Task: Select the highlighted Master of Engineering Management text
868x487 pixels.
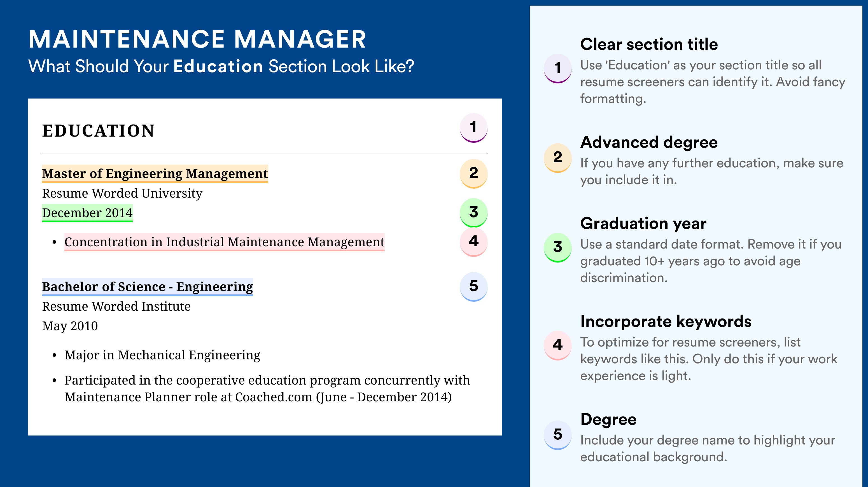Action: [155, 174]
